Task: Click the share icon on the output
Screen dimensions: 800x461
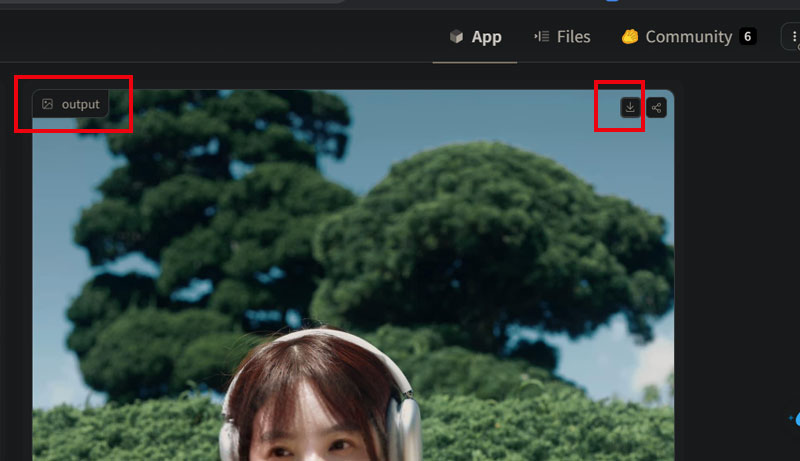Action: pyautogui.click(x=656, y=107)
